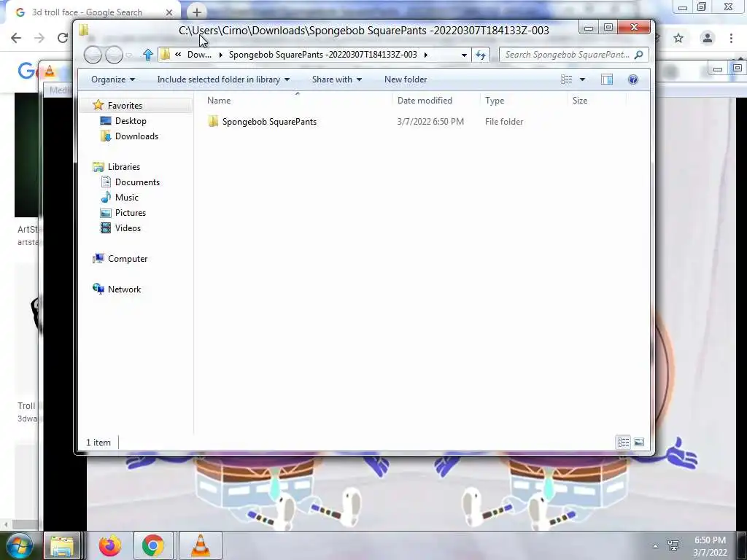Expand breadcrumb arrow after Spongebob SquarePants path
This screenshot has width=747, height=560.
coord(425,55)
